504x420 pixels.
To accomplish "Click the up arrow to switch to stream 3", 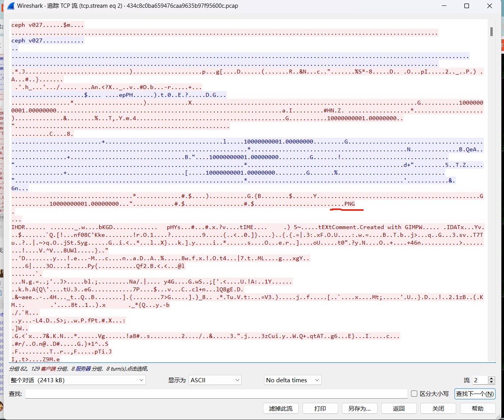I will tap(491, 378).
